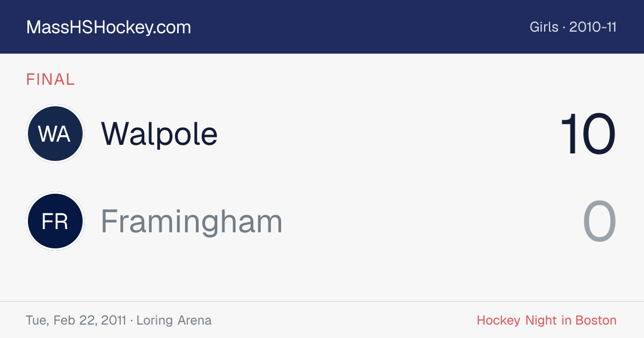Image resolution: width=644 pixels, height=338 pixels.
Task: Click the WA Walpole team logo
Action: [x=55, y=134]
